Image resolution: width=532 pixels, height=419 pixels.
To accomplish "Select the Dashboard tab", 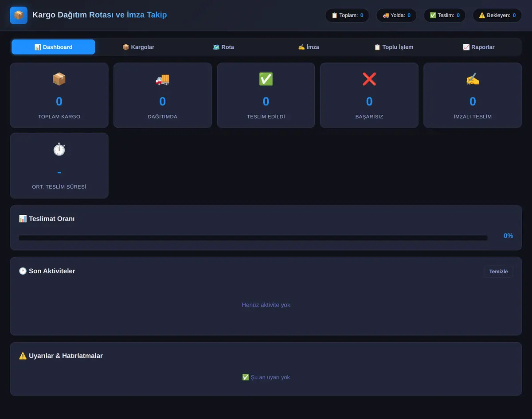I will 53,47.
